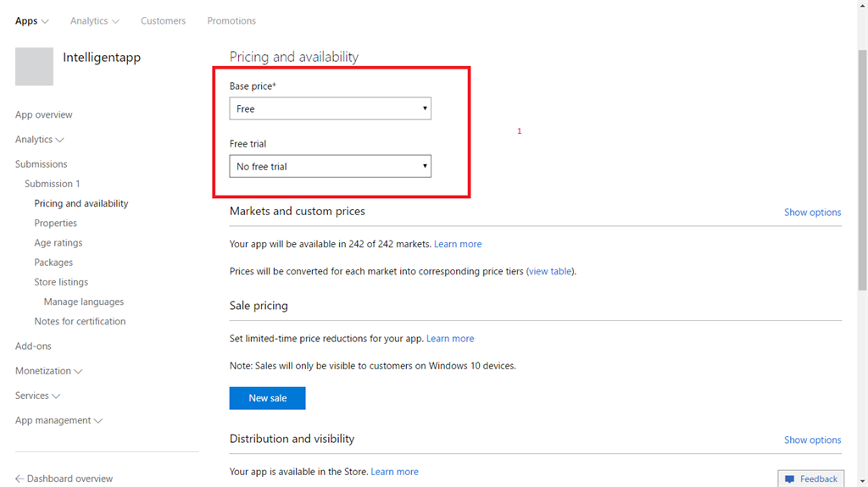The height and width of the screenshot is (487, 868).
Task: Click the New sale button
Action: 267,398
